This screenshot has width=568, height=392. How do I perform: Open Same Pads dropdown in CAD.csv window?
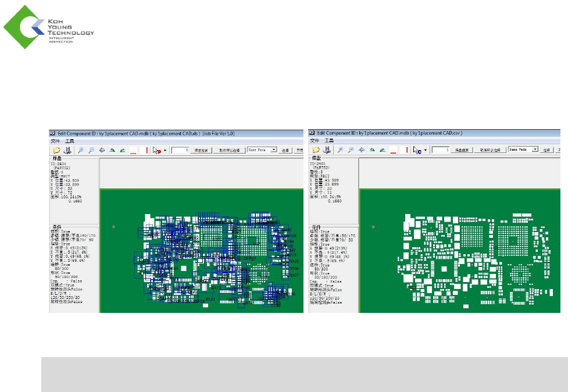pos(535,149)
